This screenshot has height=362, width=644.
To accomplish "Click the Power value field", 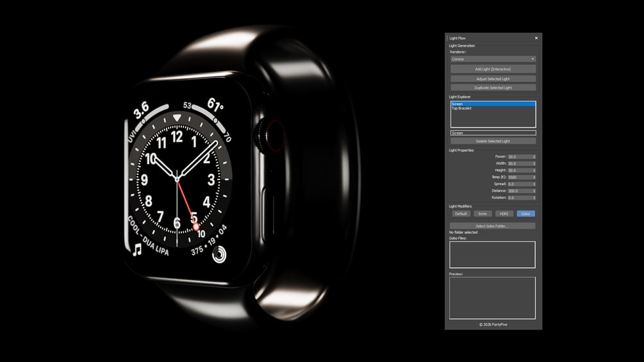I will (x=520, y=157).
